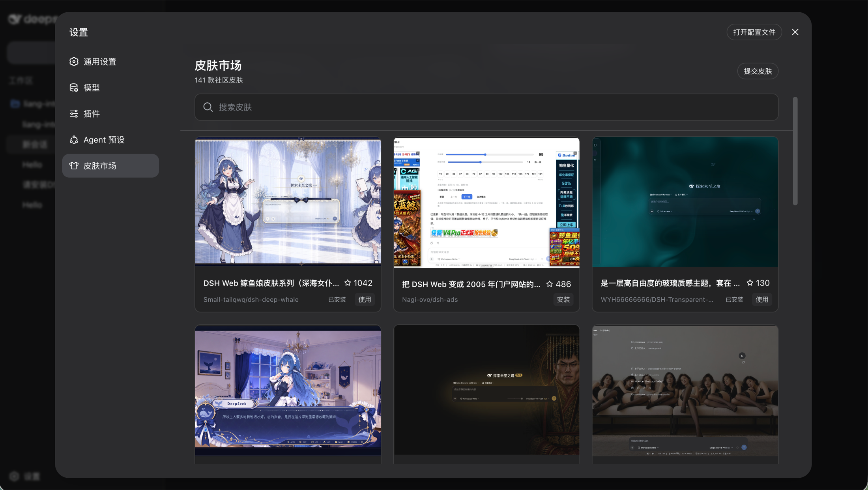Viewport: 868px width, 490px height.
Task: Select the 皮肤市场 skin market section
Action: tap(110, 166)
